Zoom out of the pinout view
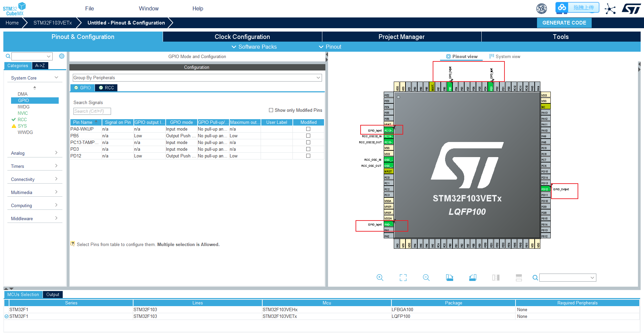The height and width of the screenshot is (336, 644). (426, 278)
